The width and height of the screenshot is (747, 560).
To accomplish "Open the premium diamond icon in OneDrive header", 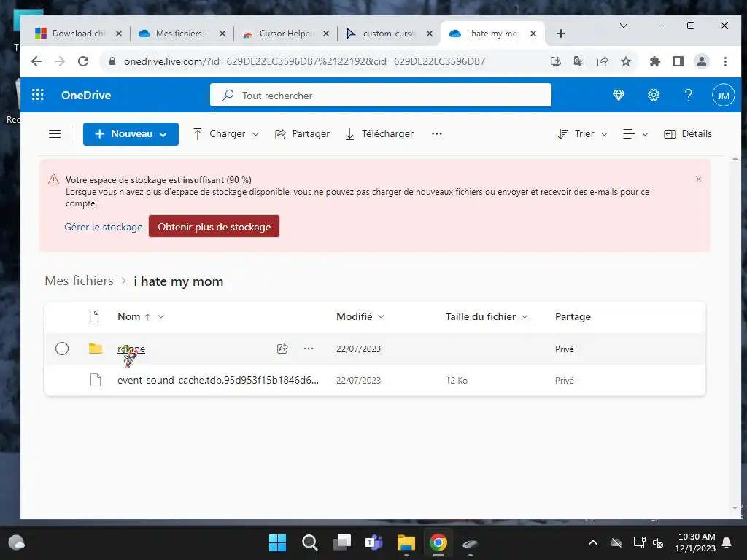I will tap(619, 96).
